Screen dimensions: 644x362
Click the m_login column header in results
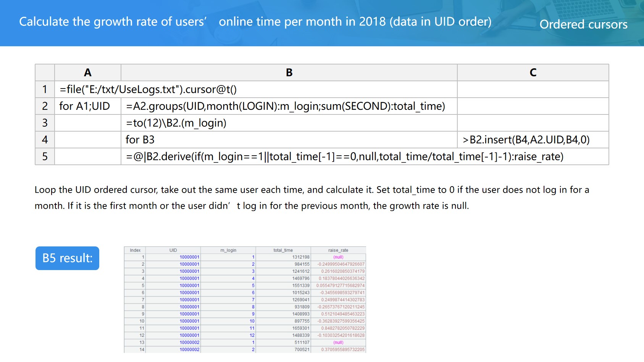(x=228, y=250)
